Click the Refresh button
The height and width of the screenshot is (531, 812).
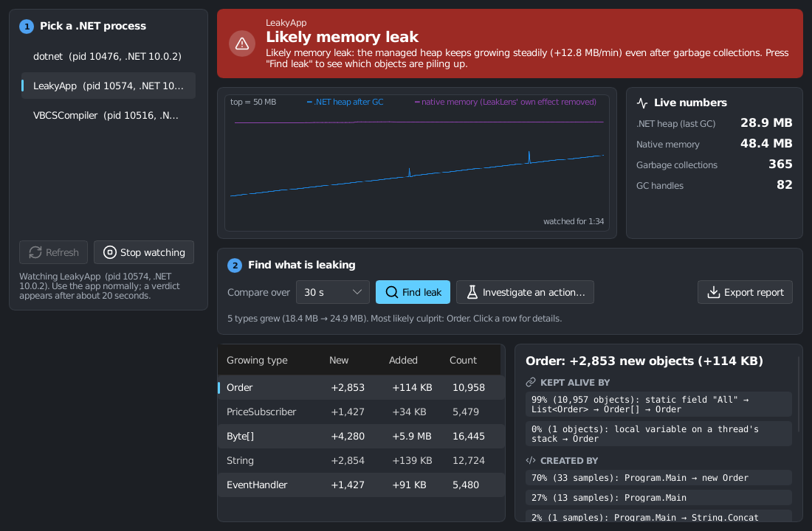pos(53,252)
